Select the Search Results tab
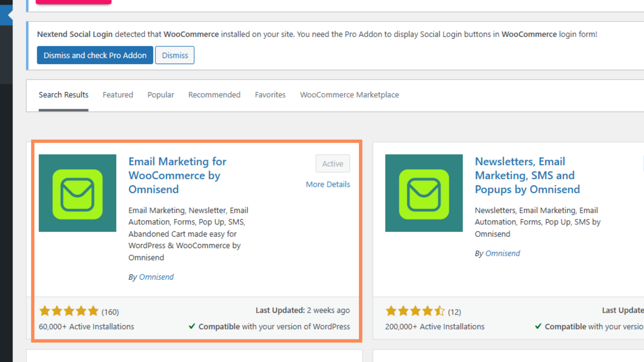This screenshot has width=644, height=362. tap(63, 95)
